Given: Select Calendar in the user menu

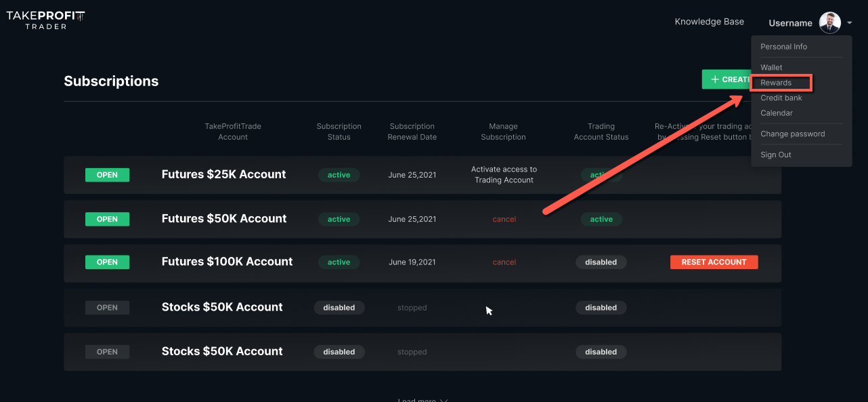Looking at the screenshot, I should (x=777, y=113).
